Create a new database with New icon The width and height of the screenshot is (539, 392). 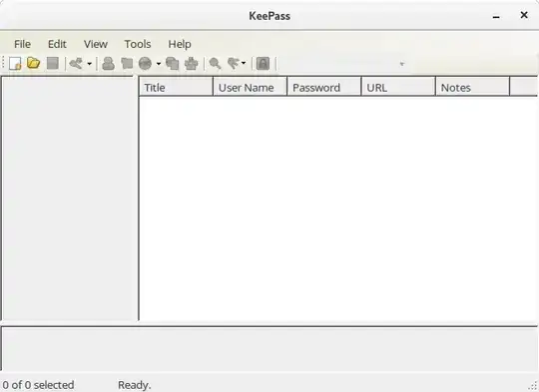[15, 64]
